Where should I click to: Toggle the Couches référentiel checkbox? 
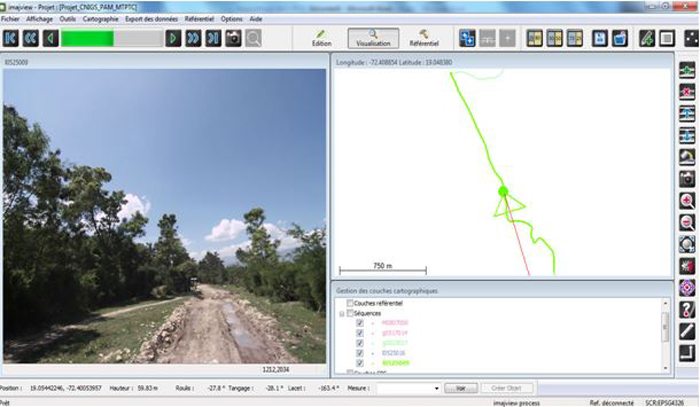349,303
